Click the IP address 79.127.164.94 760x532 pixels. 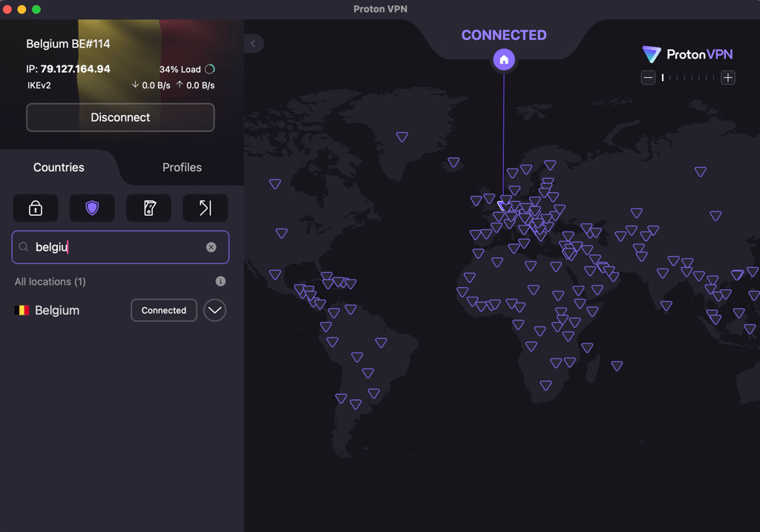coord(75,69)
